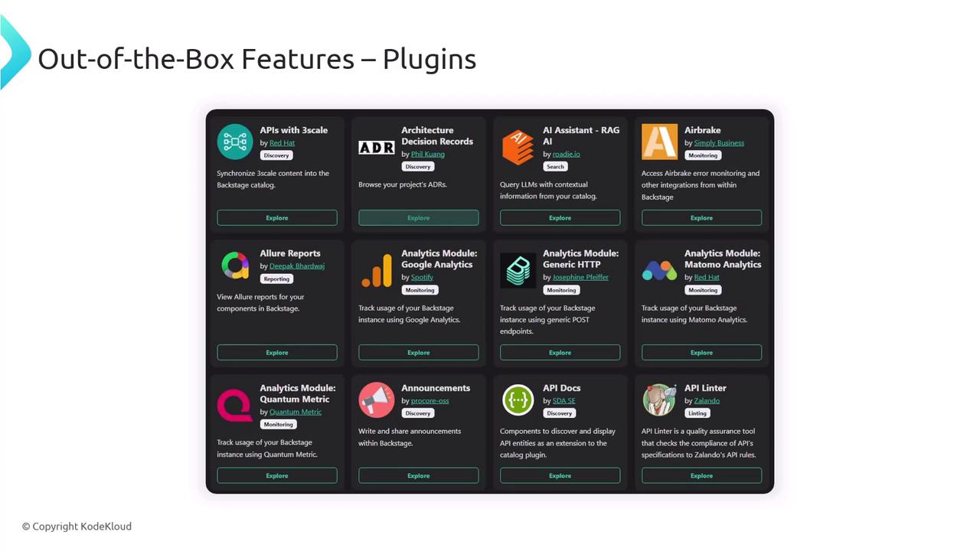This screenshot has height=551, width=980.
Task: Open the AI Assistant RAG AI icon
Action: (x=518, y=147)
